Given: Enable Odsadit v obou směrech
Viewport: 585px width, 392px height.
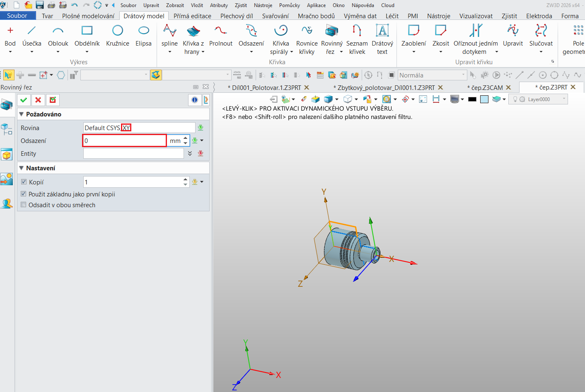Looking at the screenshot, I should pos(24,205).
